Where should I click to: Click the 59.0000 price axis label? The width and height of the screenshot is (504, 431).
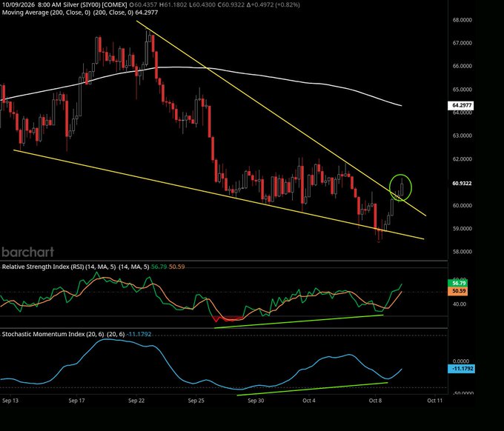coord(462,229)
